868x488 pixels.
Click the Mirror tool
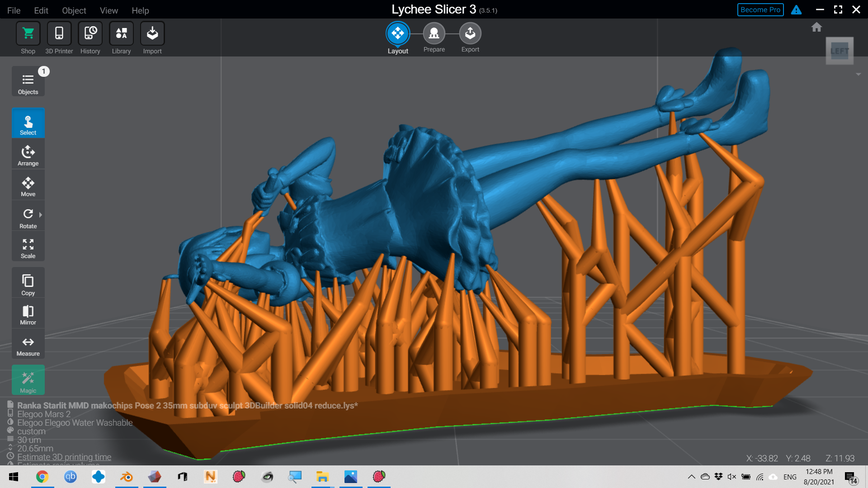point(28,314)
